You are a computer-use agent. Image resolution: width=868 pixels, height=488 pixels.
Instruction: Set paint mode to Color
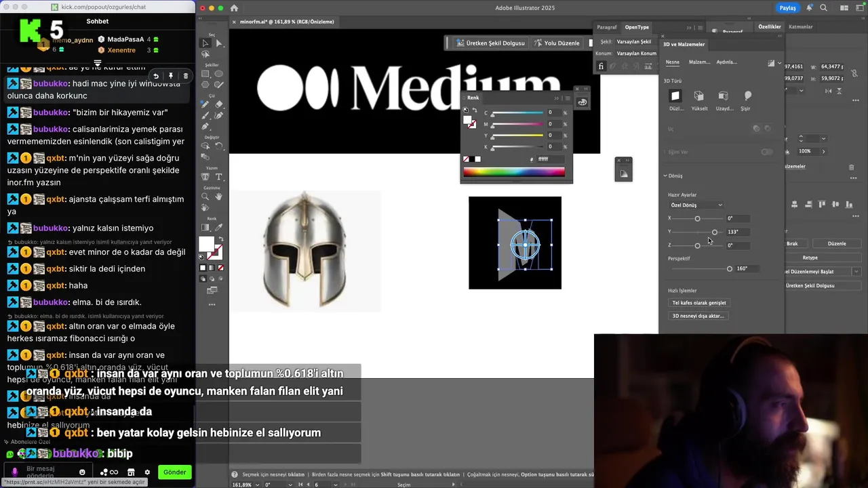coord(203,268)
